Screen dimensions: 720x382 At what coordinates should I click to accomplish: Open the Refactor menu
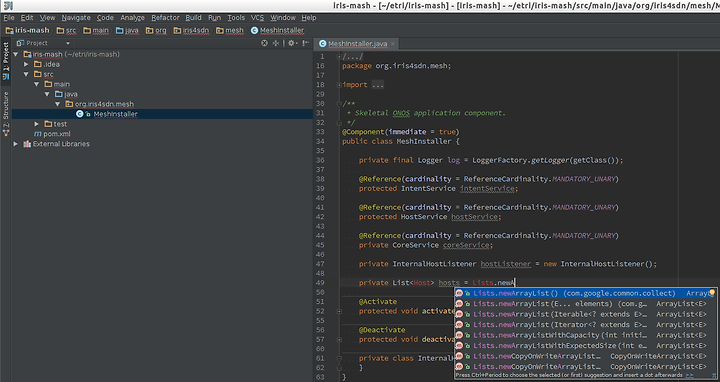click(165, 17)
